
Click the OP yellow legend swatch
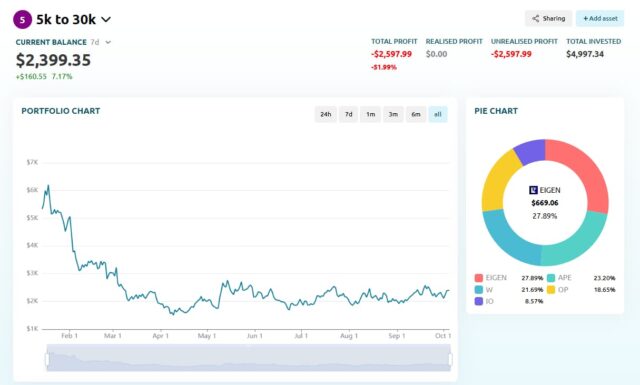click(551, 290)
